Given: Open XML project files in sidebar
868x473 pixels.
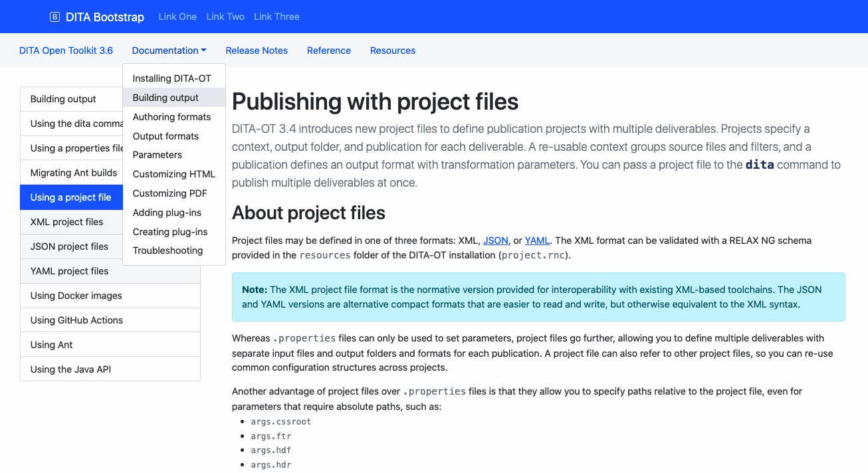Looking at the screenshot, I should click(66, 222).
